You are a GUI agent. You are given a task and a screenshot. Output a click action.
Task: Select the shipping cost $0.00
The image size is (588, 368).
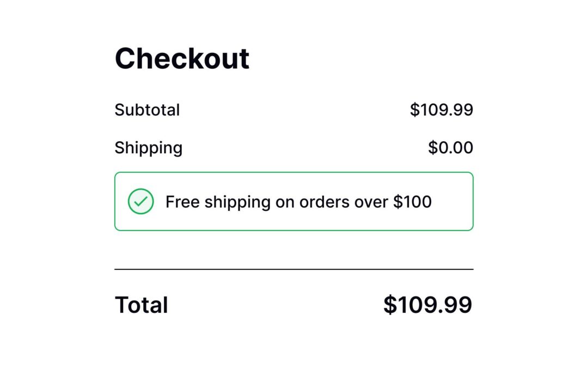[450, 147]
